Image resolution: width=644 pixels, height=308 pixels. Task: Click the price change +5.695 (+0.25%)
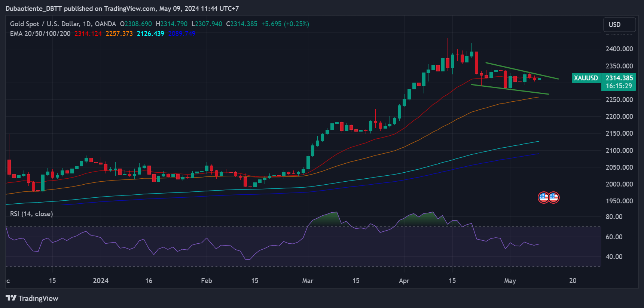click(x=285, y=24)
